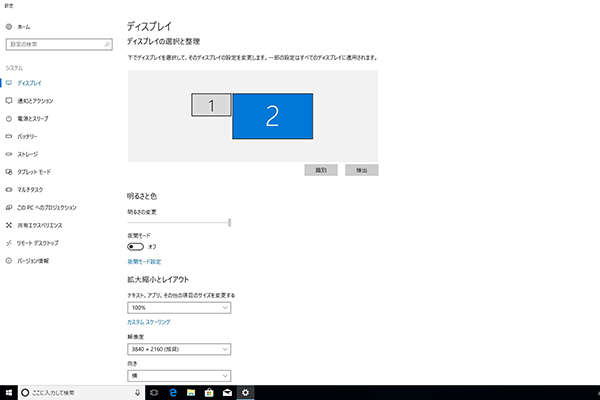Select monitor 2 in the display arrangement
This screenshot has height=400, width=600.
click(x=272, y=116)
